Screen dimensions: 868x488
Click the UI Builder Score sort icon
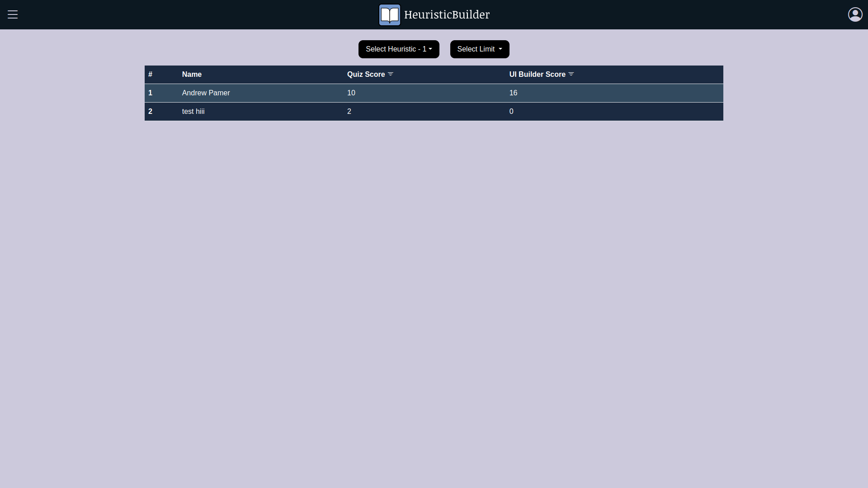pyautogui.click(x=571, y=74)
